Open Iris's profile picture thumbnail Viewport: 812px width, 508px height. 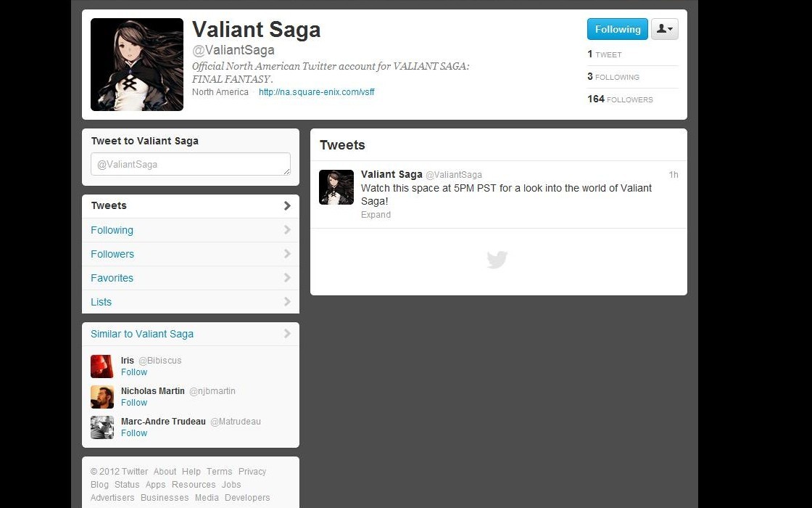[x=101, y=366]
